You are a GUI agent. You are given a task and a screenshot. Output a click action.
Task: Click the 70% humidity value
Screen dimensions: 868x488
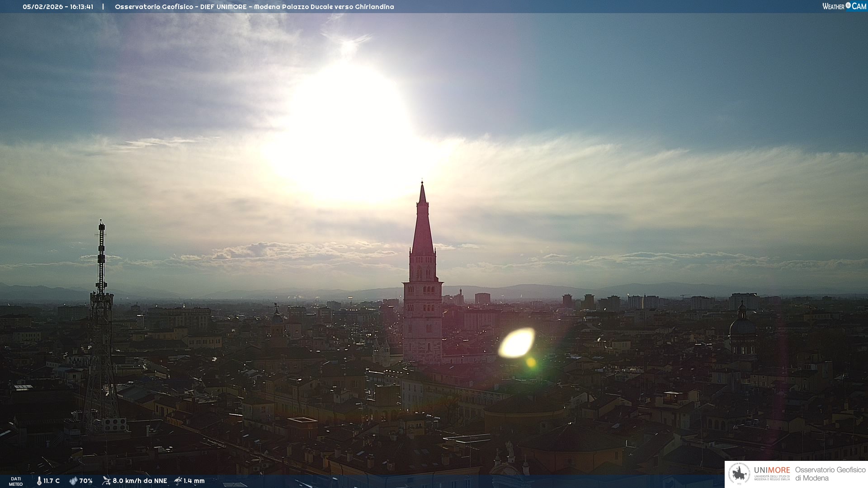[x=86, y=481]
